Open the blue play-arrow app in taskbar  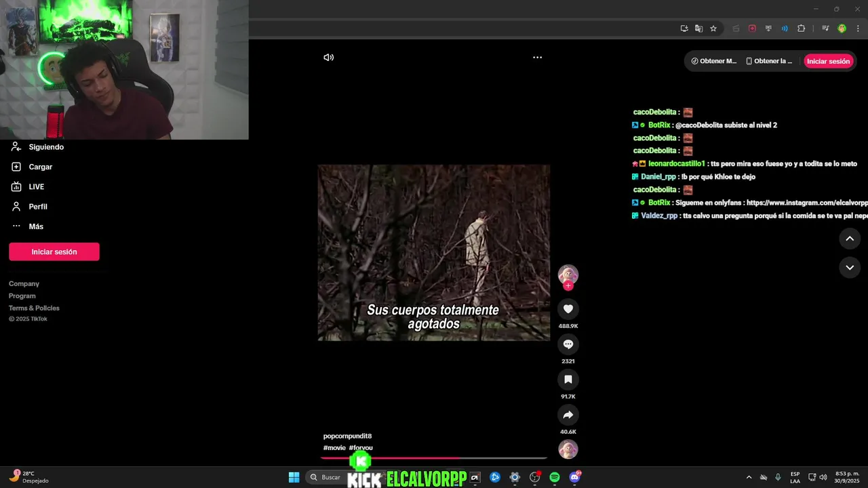(495, 477)
